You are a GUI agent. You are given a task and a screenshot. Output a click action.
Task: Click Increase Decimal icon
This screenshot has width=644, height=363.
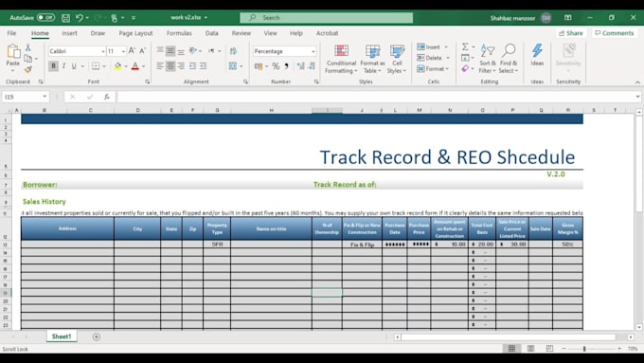[x=301, y=65]
